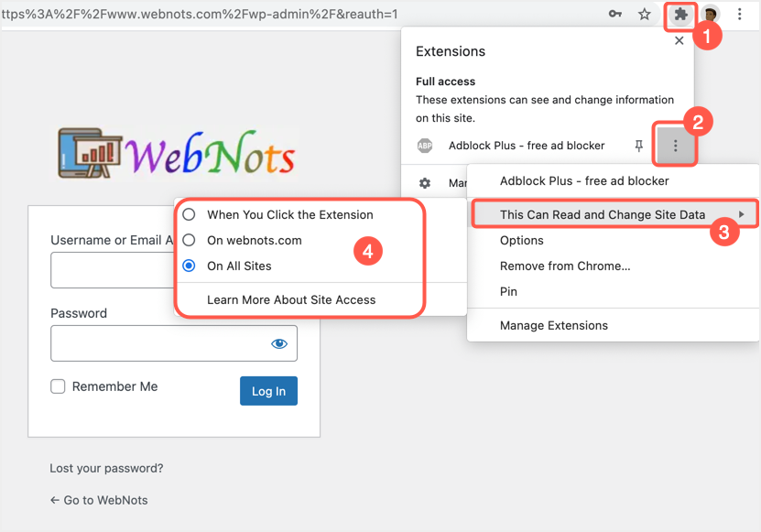Click the password key icon in address bar
761x532 pixels.
click(x=616, y=15)
